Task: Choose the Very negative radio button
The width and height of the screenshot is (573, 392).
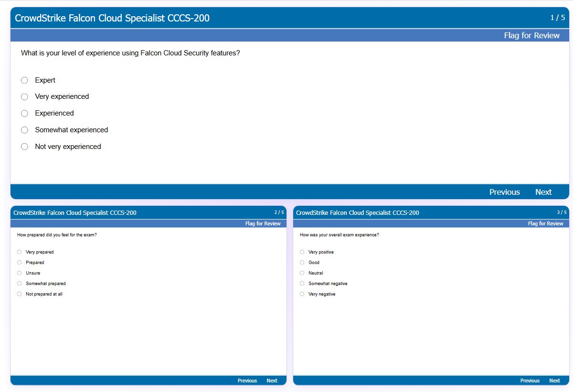Action: (302, 294)
